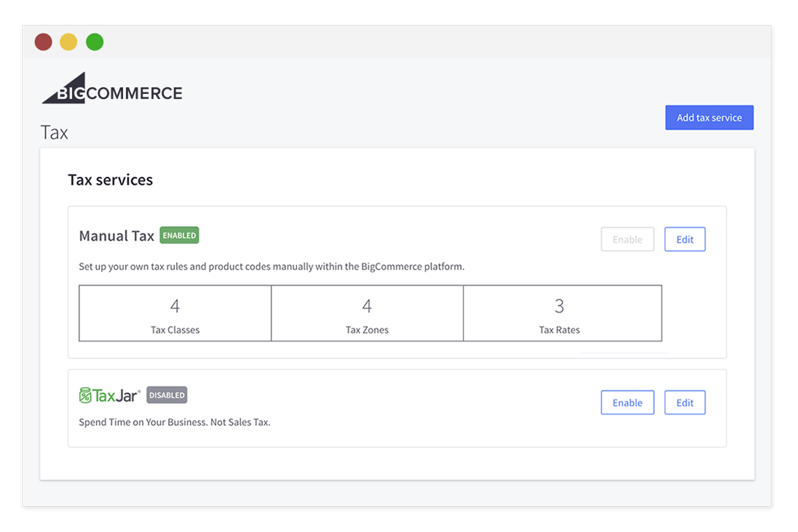
Task: Click the text 'Spend Time on Your Business. Not Sales Tax.'
Action: tap(175, 422)
